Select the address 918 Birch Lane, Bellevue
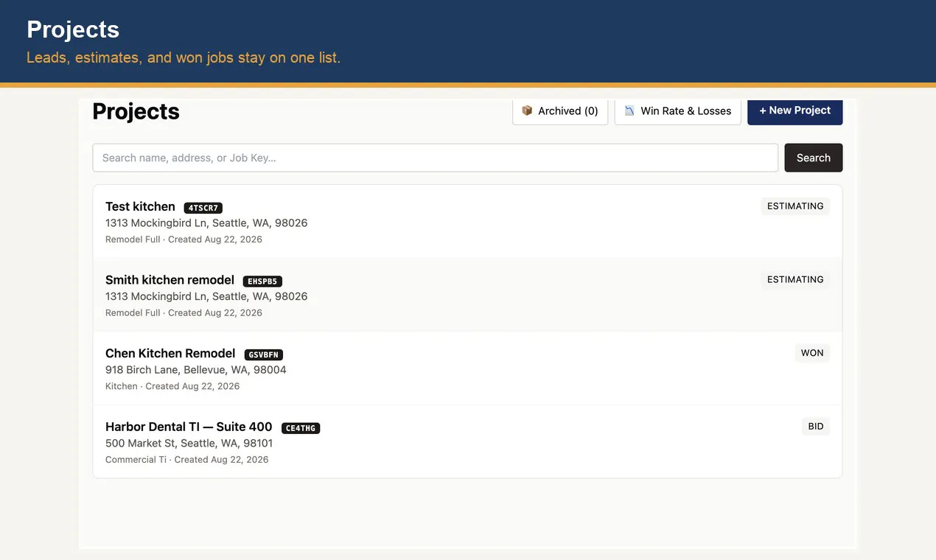 [x=196, y=370]
